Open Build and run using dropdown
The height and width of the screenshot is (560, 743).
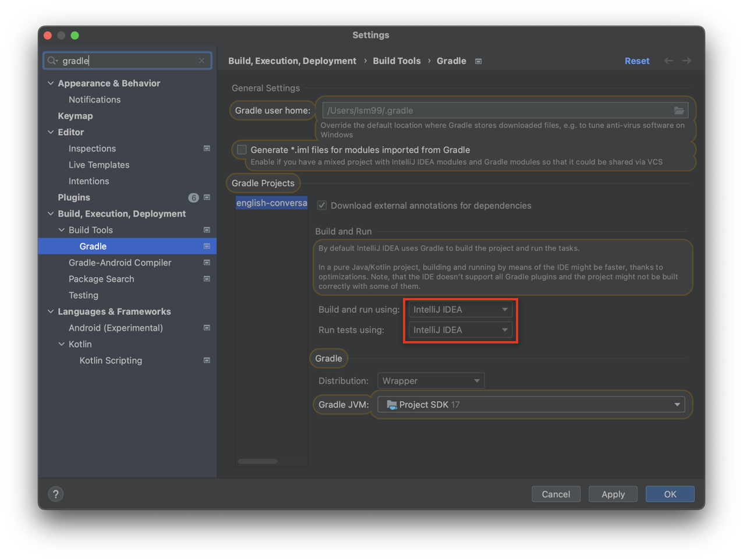click(x=461, y=310)
